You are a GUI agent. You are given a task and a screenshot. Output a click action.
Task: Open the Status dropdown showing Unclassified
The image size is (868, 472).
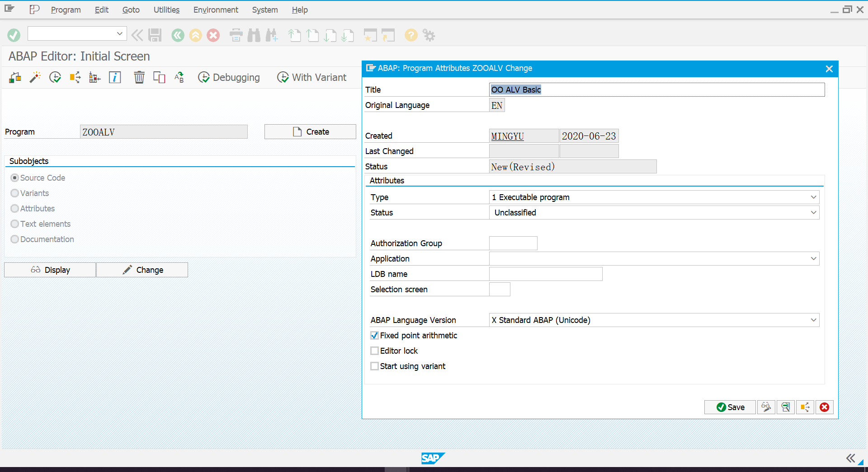(813, 213)
